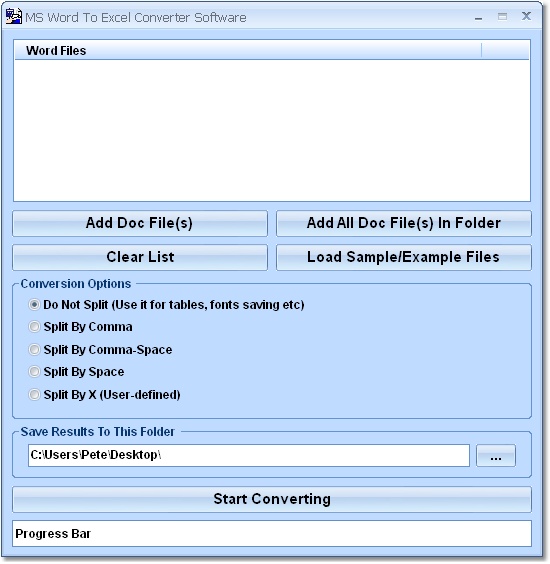Click the app icon in title bar

(14, 17)
